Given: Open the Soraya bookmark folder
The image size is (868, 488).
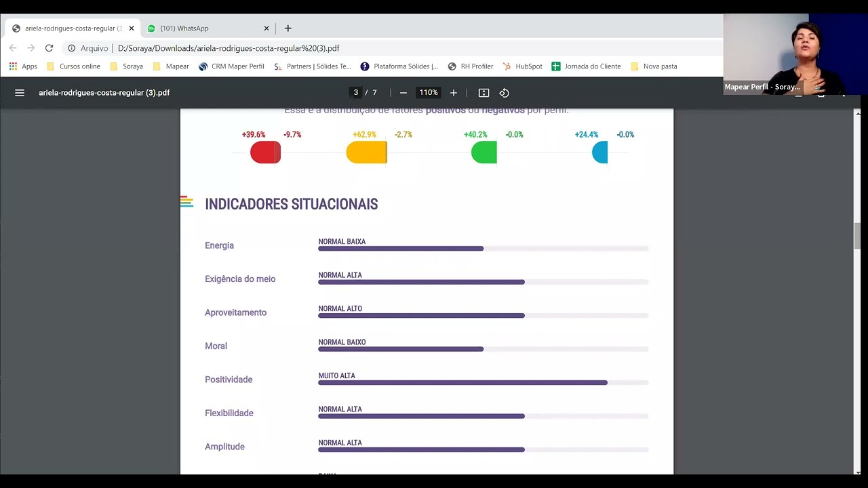Looking at the screenshot, I should [x=126, y=66].
